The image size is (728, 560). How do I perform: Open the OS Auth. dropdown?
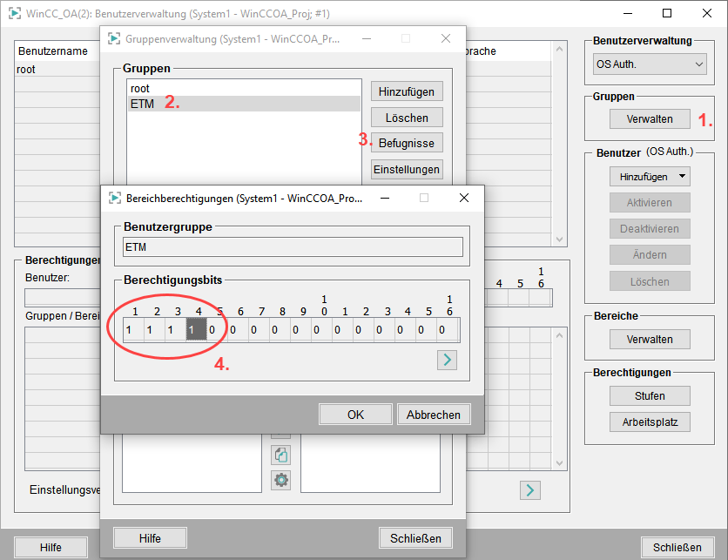click(650, 64)
